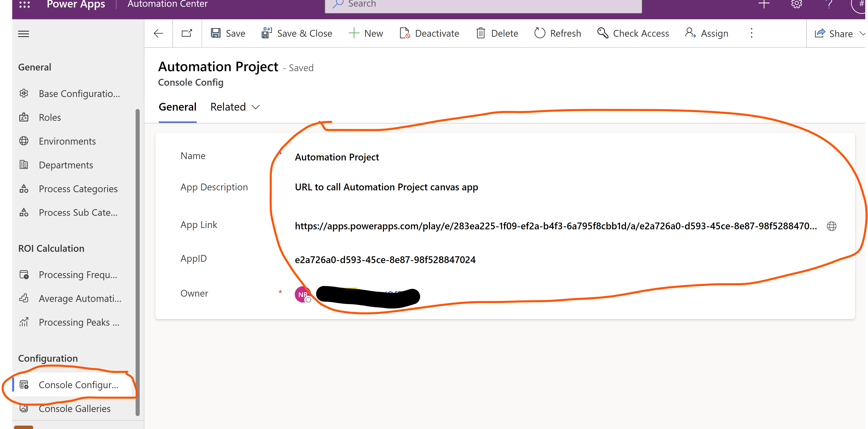Click the globe icon next to App Link
This screenshot has height=429, width=868.
click(832, 226)
